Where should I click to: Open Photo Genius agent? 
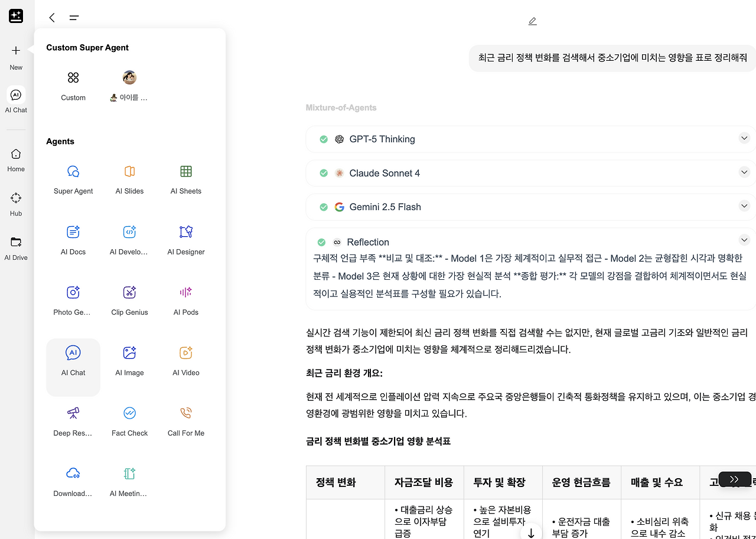[x=73, y=300]
